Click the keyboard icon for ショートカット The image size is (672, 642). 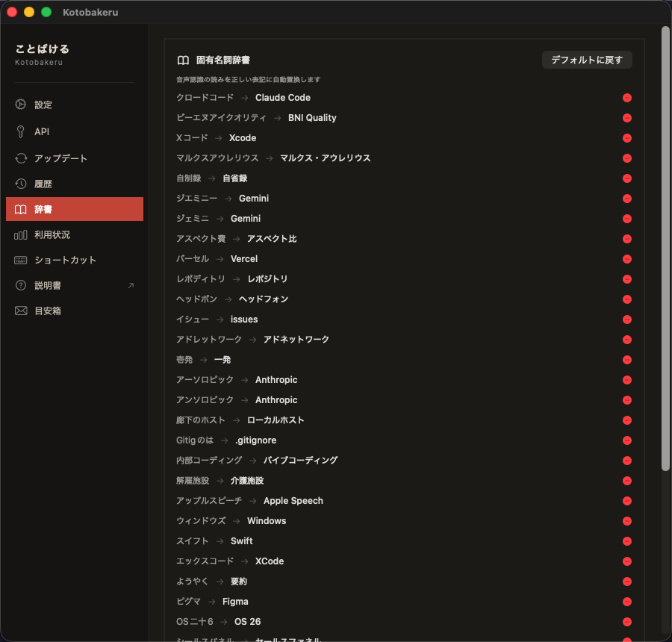(21, 260)
